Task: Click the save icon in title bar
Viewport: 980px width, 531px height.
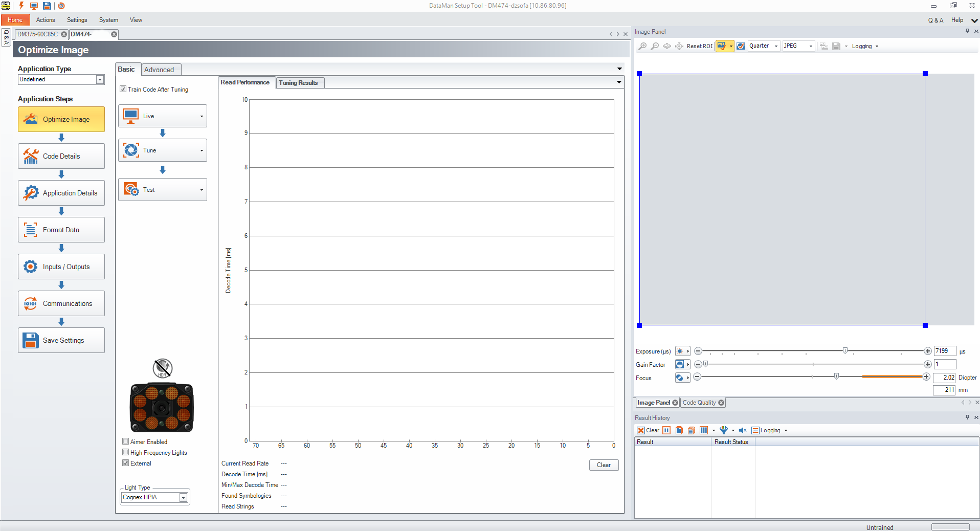Action: [x=47, y=6]
